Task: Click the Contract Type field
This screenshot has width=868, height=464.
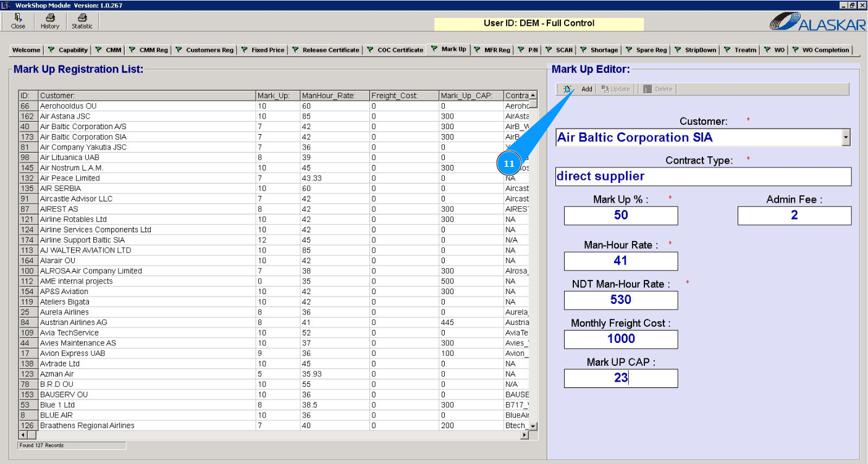Action: coord(703,176)
